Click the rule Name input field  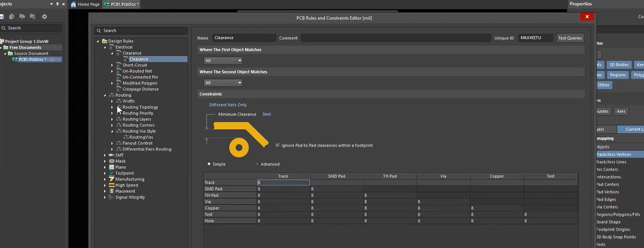pos(244,38)
